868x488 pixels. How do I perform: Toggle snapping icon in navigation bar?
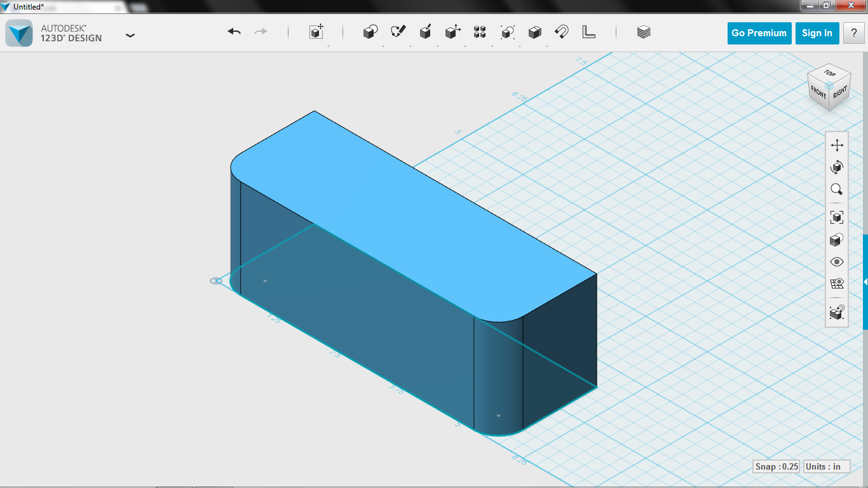(837, 313)
